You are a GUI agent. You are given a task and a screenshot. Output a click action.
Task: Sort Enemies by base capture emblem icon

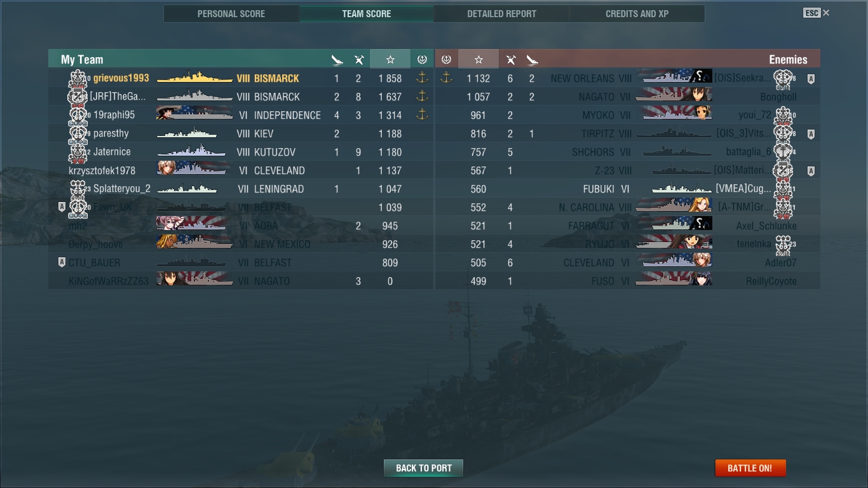tap(446, 60)
